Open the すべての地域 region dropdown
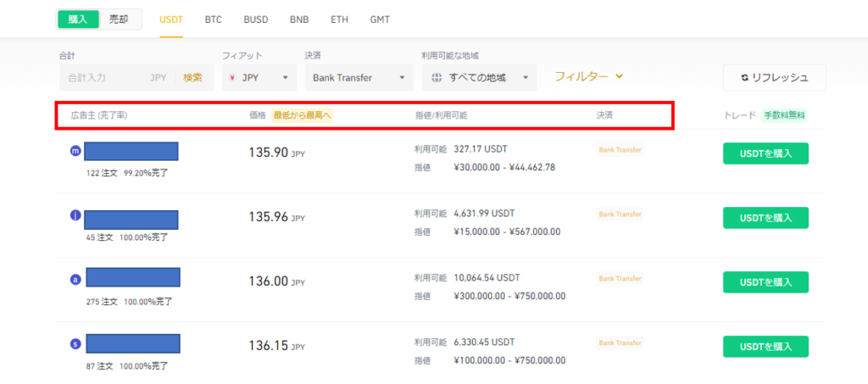This screenshot has height=384, width=868. click(480, 78)
